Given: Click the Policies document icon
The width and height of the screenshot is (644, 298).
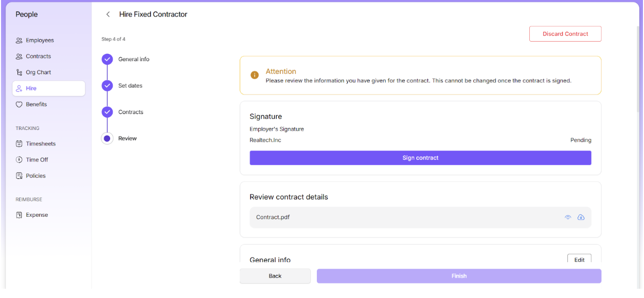Looking at the screenshot, I should pyautogui.click(x=19, y=176).
